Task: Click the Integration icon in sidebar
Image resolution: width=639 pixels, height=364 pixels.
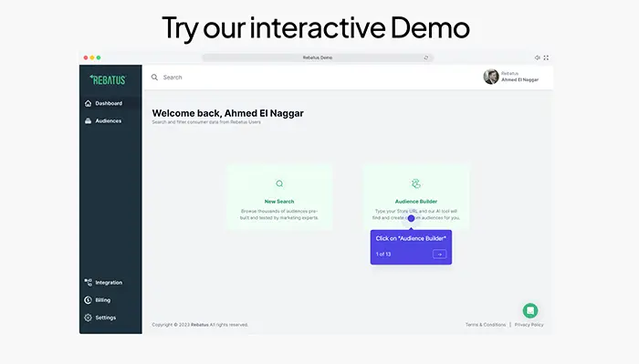Action: point(88,282)
